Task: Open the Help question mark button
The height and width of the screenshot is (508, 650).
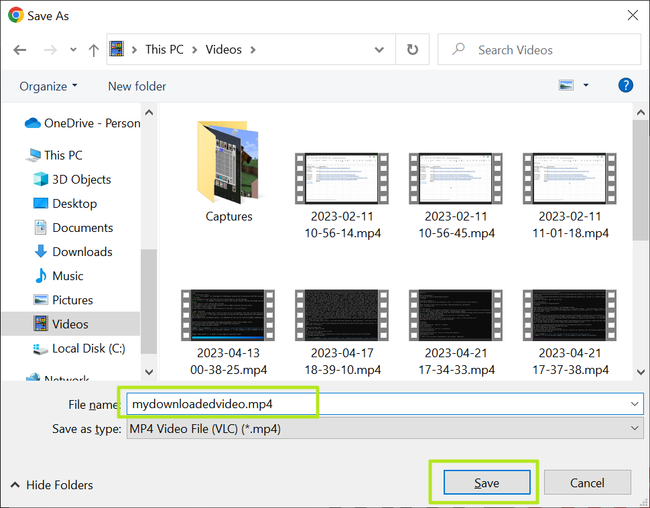Action: click(x=626, y=85)
